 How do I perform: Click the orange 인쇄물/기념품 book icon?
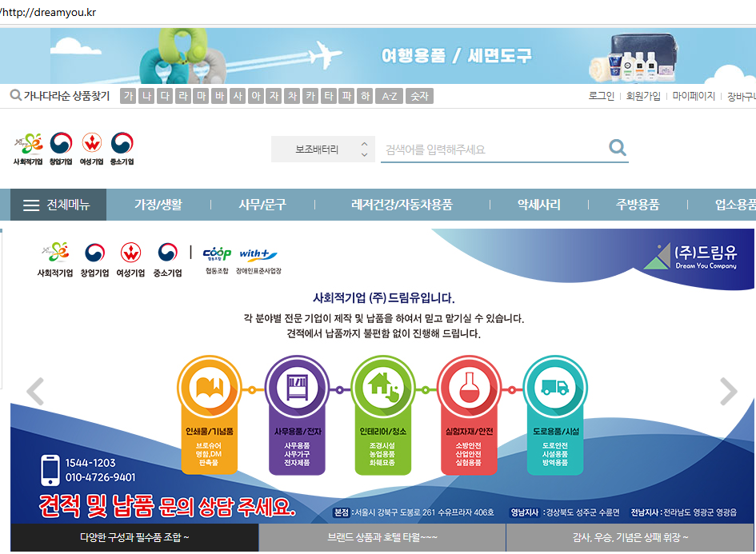208,389
